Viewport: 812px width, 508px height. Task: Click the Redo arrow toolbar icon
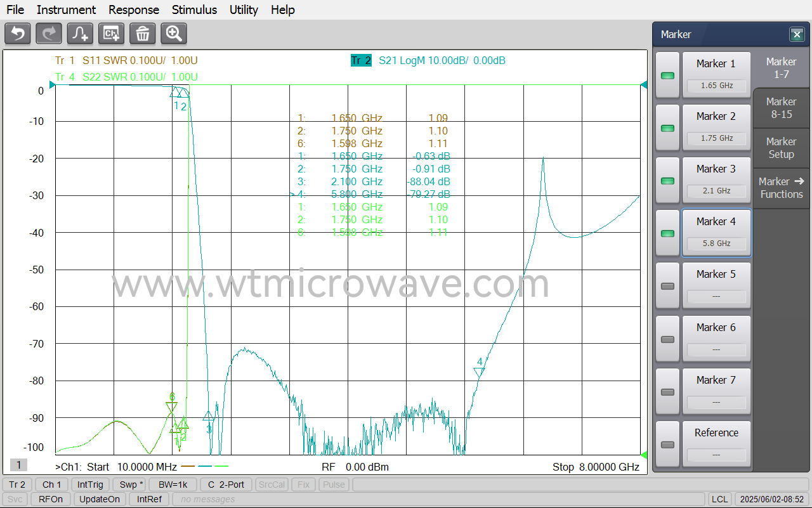coord(49,34)
